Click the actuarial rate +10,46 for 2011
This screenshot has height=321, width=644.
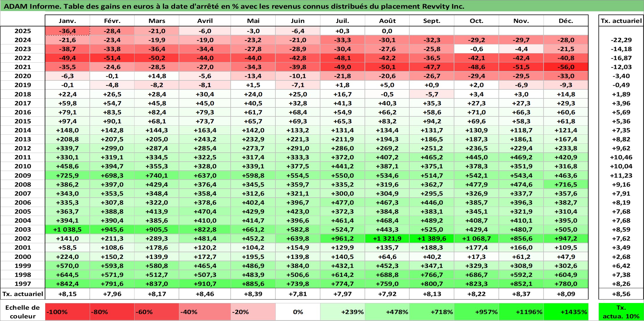[x=621, y=157]
